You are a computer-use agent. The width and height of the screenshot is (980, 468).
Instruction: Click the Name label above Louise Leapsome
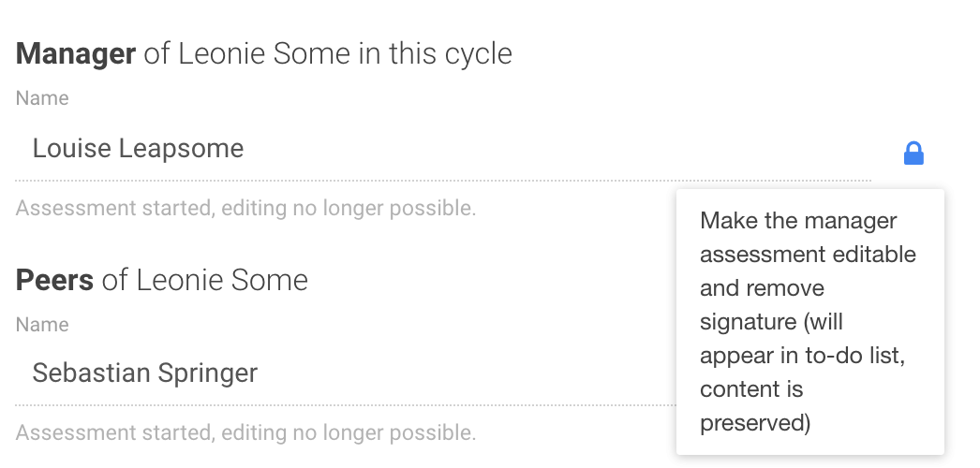(42, 98)
